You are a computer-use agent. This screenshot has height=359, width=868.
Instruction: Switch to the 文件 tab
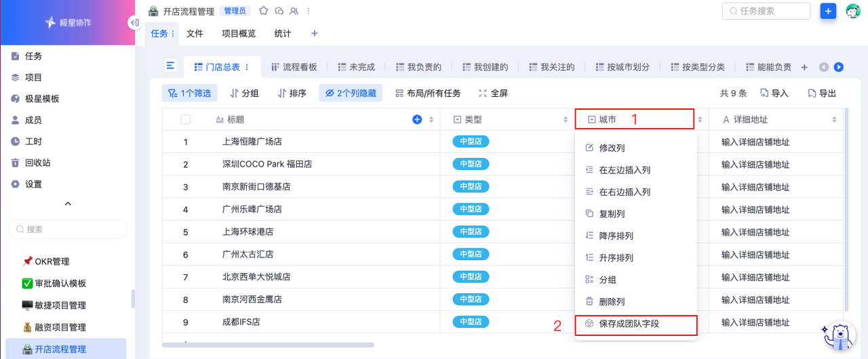pyautogui.click(x=195, y=33)
